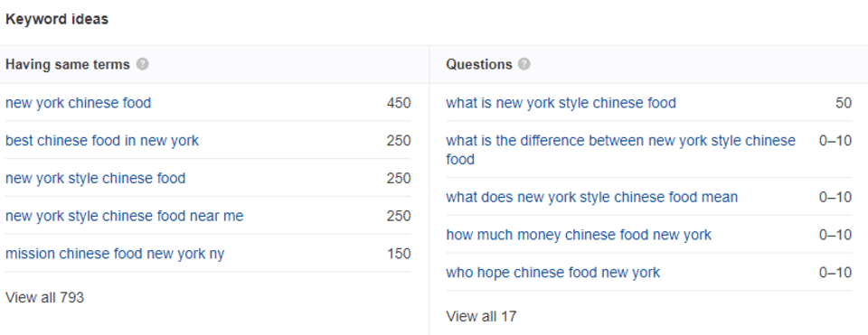
Task: Click volume 50 for first question
Action: [x=844, y=103]
